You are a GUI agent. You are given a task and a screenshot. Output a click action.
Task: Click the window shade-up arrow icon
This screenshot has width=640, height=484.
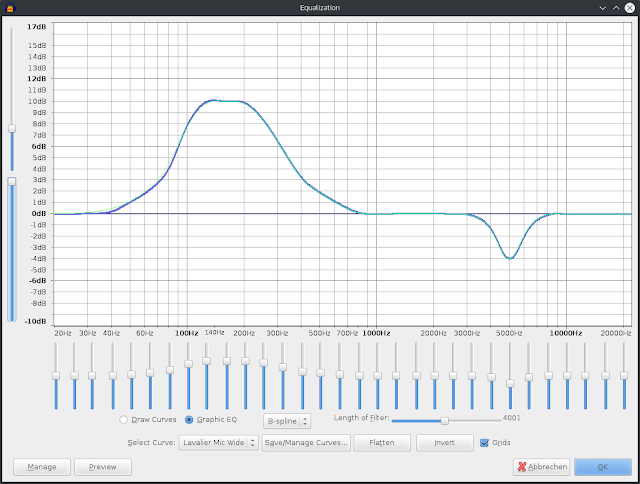[616, 8]
